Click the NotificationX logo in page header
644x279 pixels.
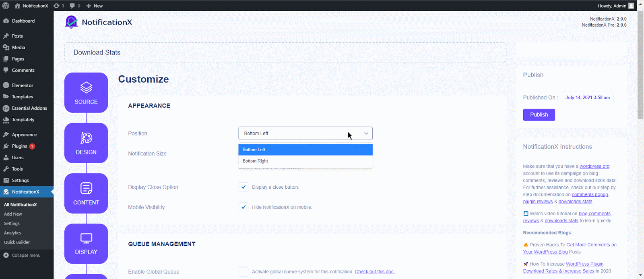click(x=99, y=22)
